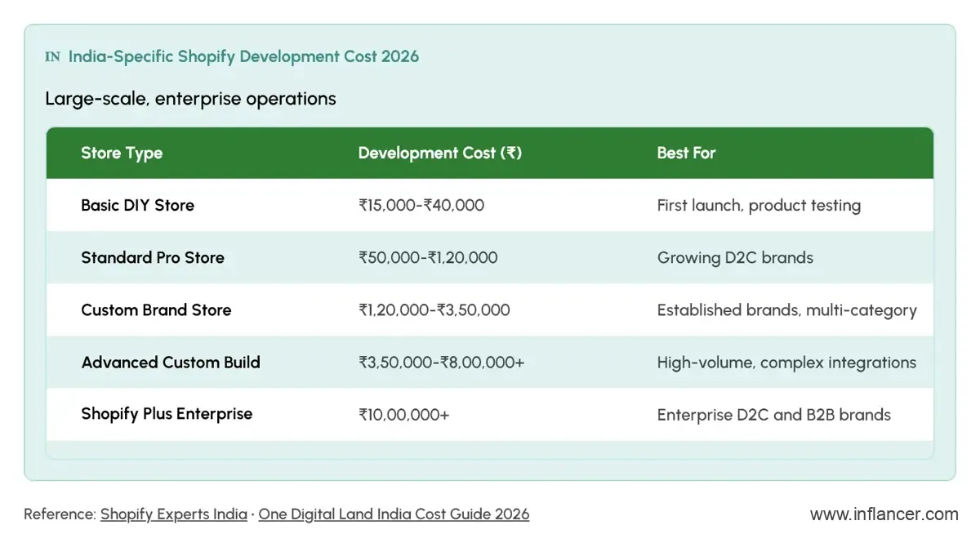980x543 pixels.
Task: Click 'Enterprise D2C and B2B brands' cell
Action: coord(774,414)
